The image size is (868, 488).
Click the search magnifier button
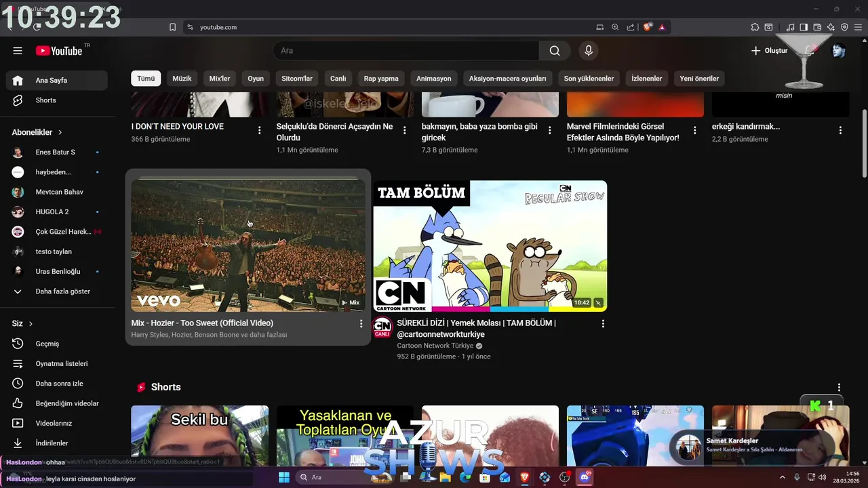(x=555, y=51)
